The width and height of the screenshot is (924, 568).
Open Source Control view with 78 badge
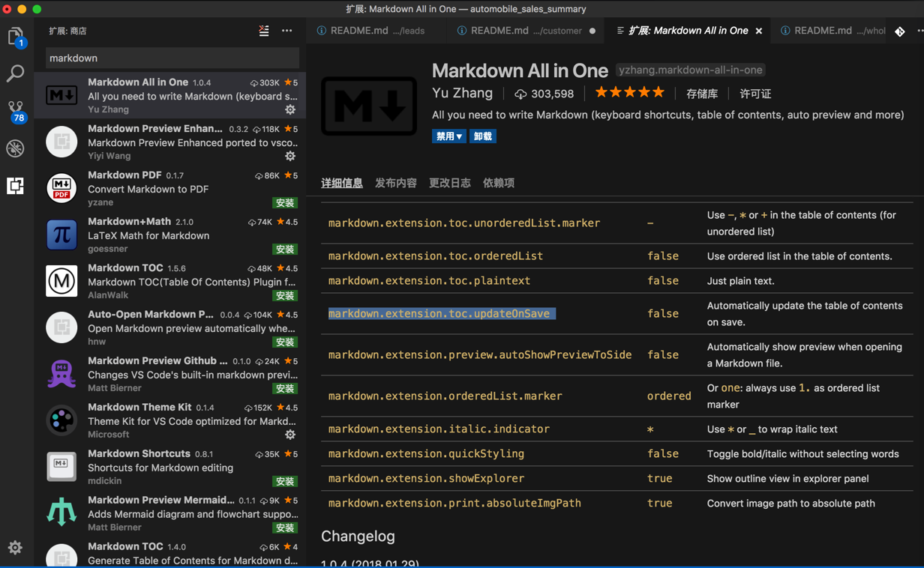(x=16, y=111)
